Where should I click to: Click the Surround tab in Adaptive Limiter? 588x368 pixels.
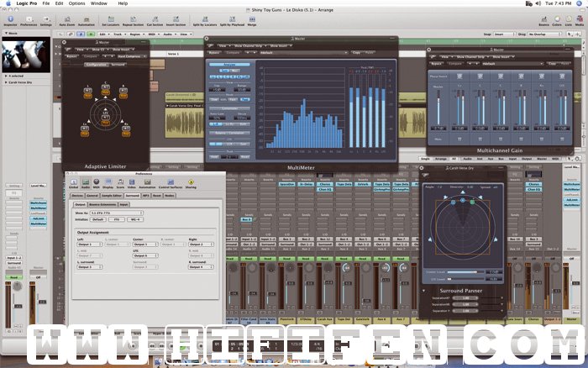118,65
